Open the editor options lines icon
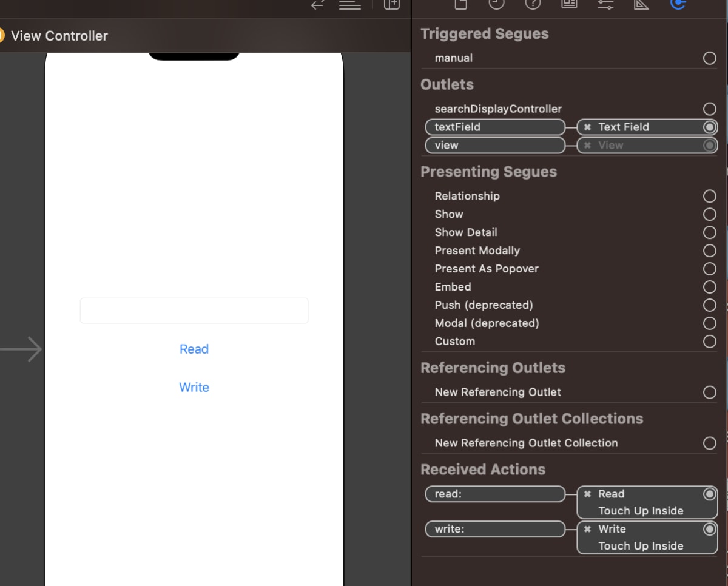Viewport: 728px width, 586px height. click(x=350, y=4)
